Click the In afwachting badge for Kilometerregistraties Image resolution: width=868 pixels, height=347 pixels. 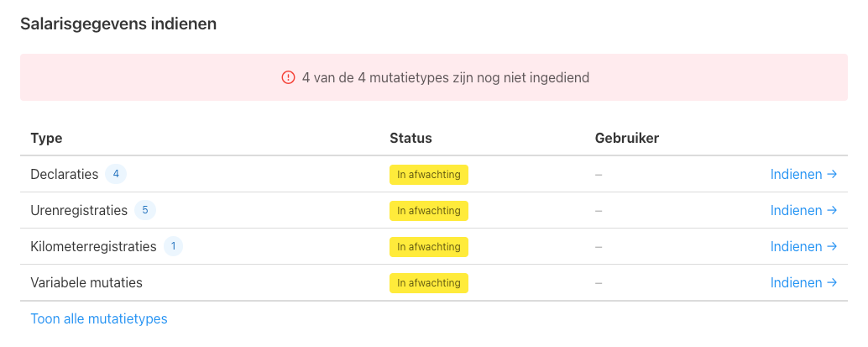coord(429,247)
